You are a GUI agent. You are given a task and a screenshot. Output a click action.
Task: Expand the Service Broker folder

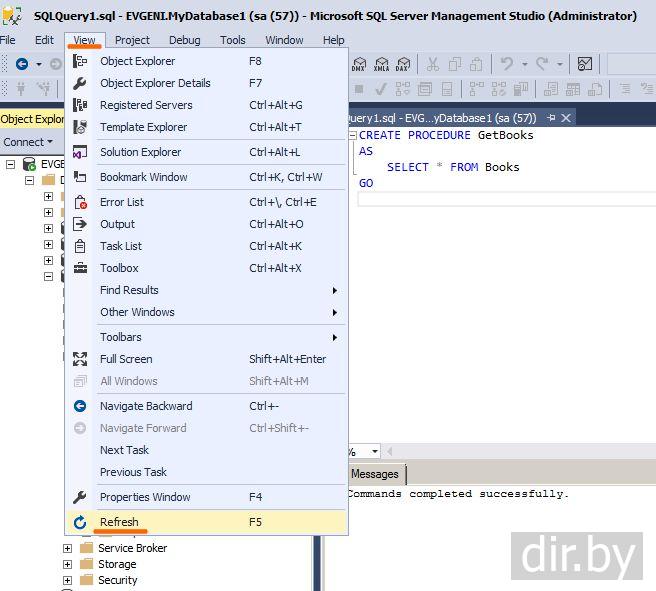[x=67, y=548]
